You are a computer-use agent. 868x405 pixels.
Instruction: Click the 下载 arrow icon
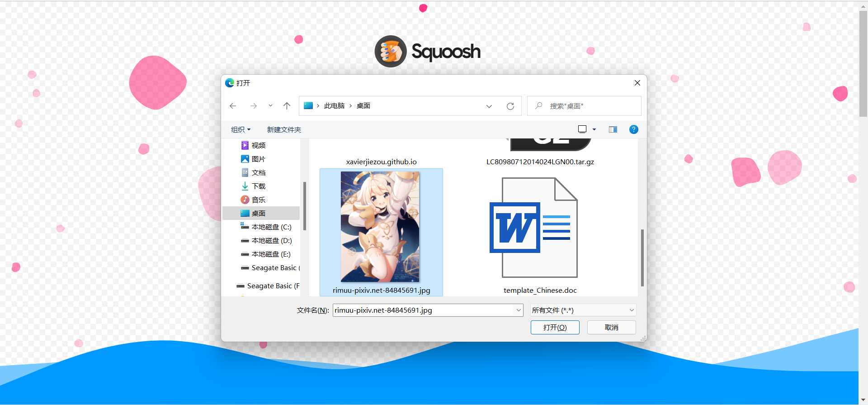245,186
